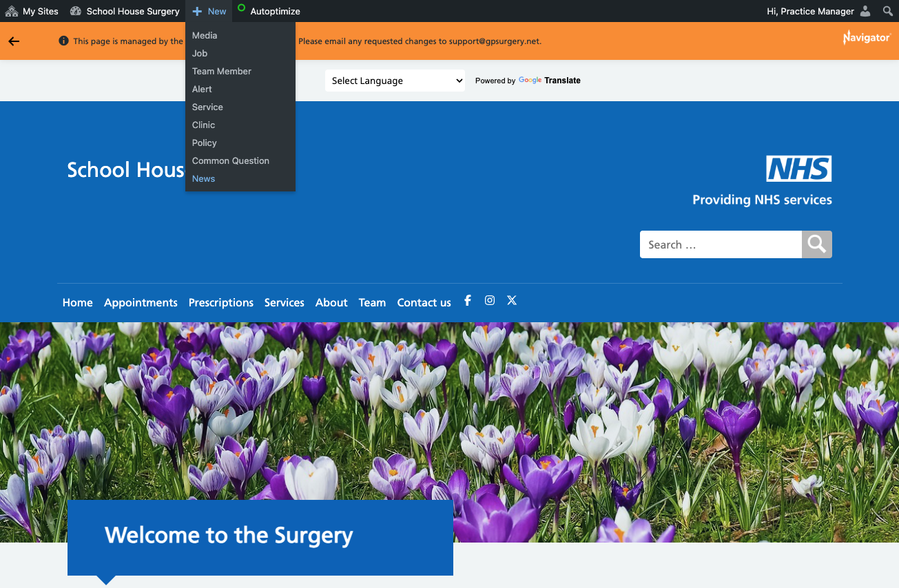899x588 pixels.
Task: Open the Appointments page
Action: (141, 302)
